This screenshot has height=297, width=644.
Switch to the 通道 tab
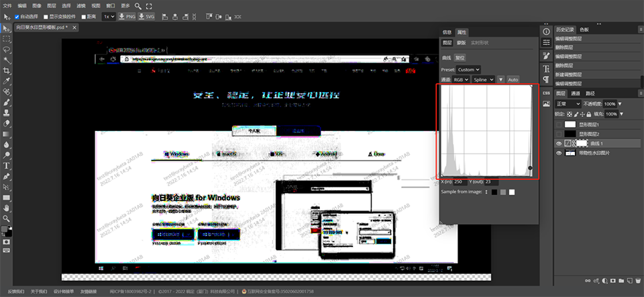coord(575,93)
